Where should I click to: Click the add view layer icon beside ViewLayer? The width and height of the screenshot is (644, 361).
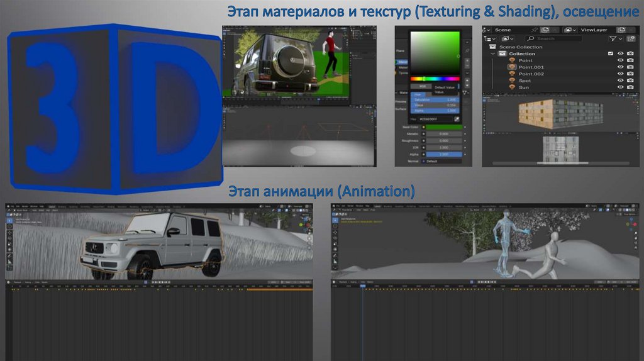click(621, 30)
